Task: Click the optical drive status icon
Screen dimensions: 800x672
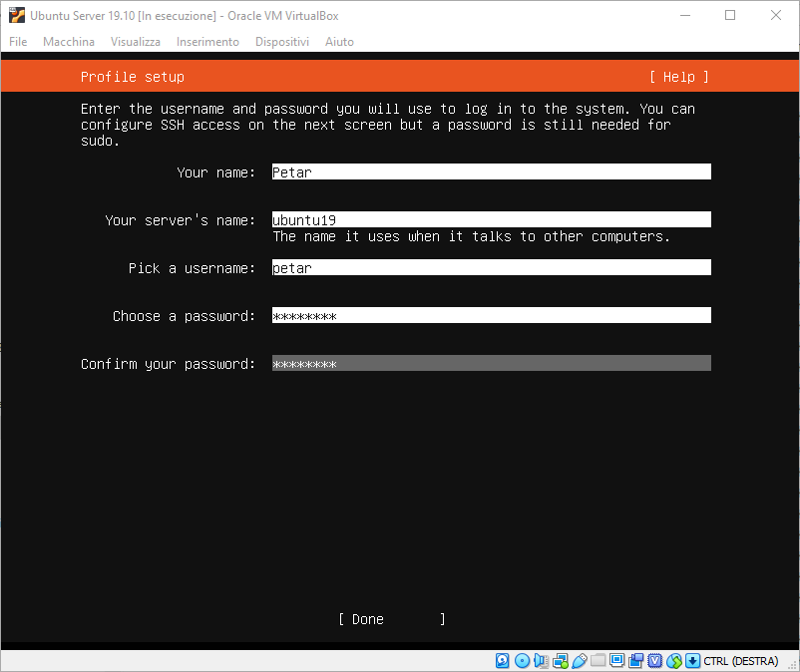Action: (522, 661)
